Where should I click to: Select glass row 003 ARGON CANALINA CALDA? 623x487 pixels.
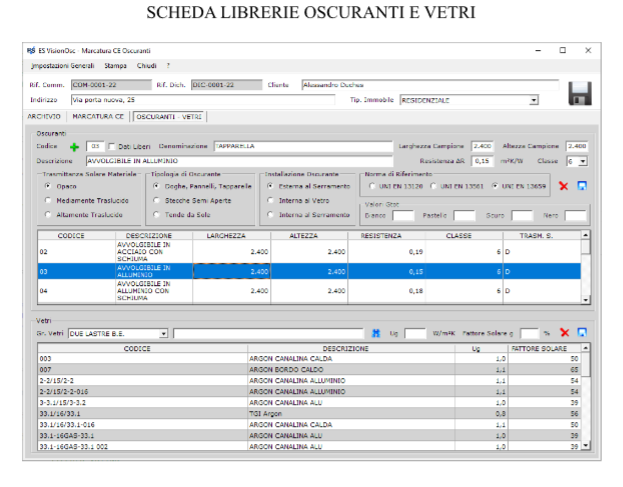point(309,358)
